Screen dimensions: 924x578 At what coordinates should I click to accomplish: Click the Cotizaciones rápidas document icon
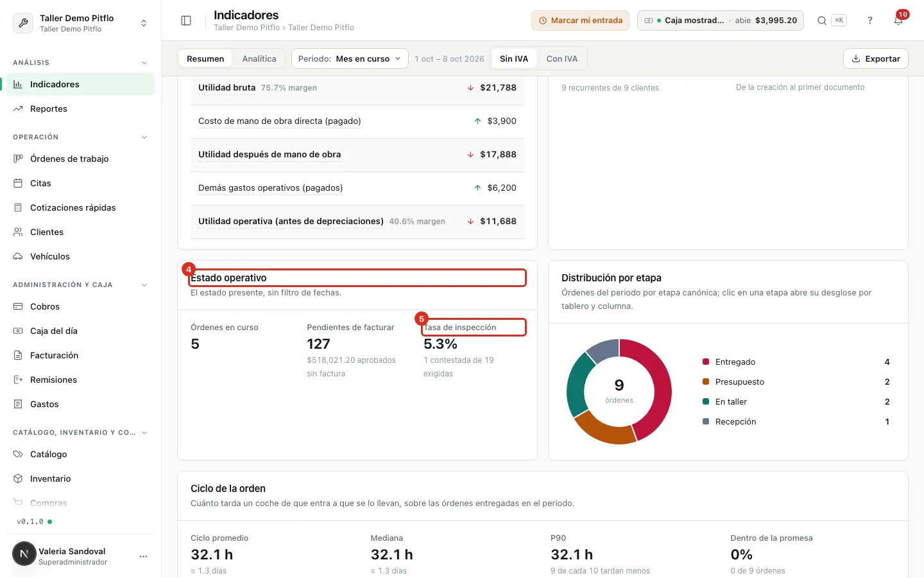[x=18, y=207]
